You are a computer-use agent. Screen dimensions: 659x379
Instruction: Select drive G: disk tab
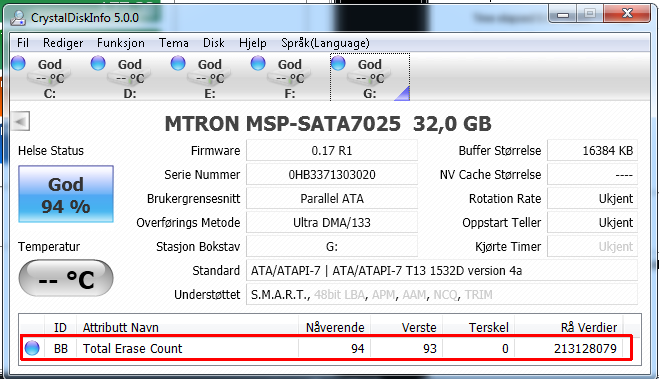[x=370, y=78]
